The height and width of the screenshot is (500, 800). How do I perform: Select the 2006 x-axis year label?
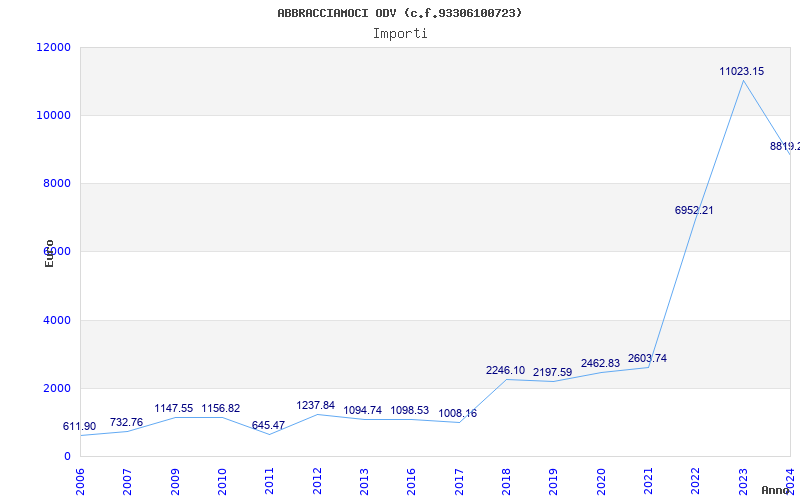coord(80,481)
